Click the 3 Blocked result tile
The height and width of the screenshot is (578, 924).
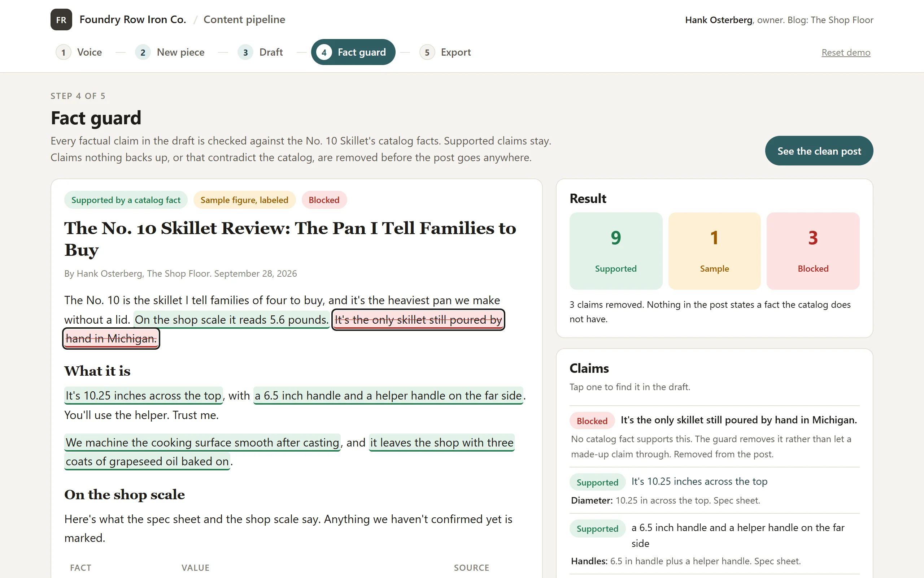click(x=813, y=251)
